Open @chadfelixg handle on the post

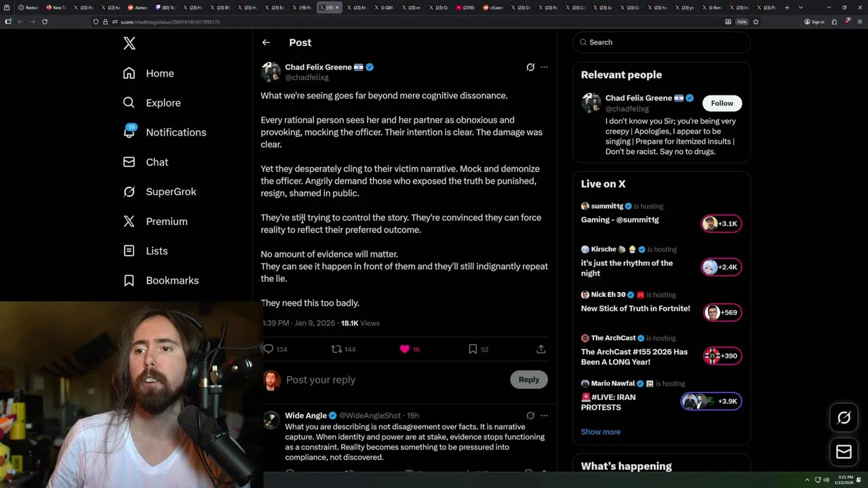307,78
